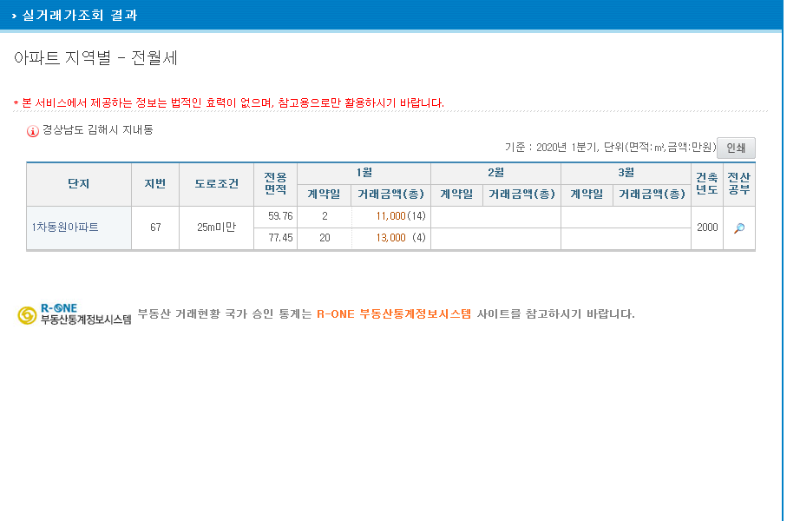Click contract day 2 in the 59.76 row
The image size is (800, 521).
coord(324,216)
